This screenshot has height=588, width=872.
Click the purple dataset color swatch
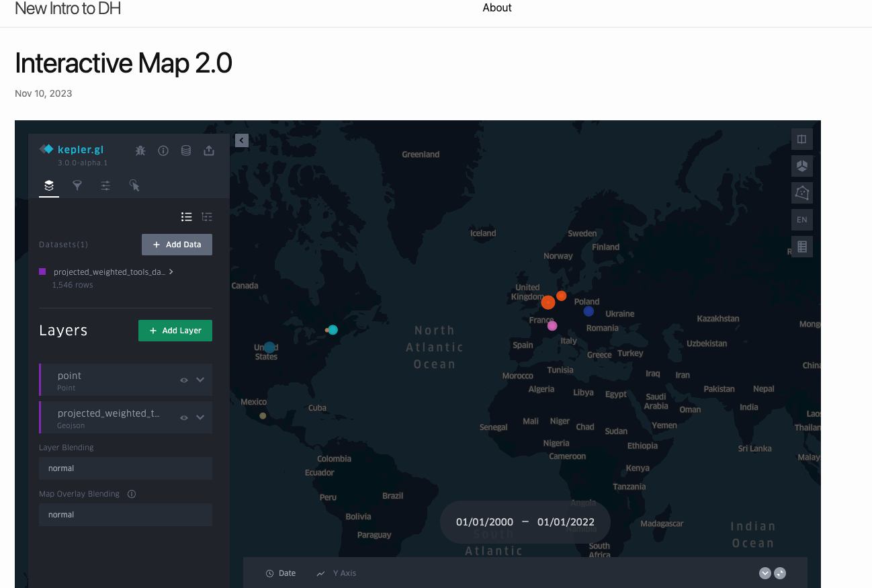click(x=42, y=271)
